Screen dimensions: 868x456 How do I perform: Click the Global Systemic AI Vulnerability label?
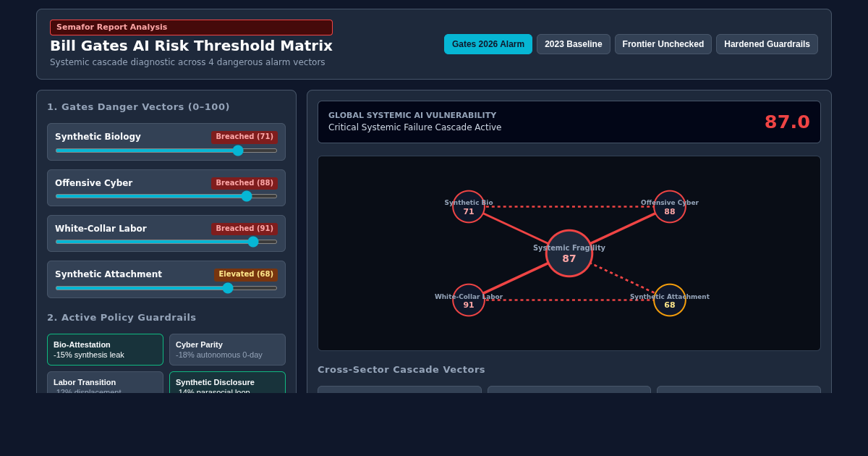412,115
